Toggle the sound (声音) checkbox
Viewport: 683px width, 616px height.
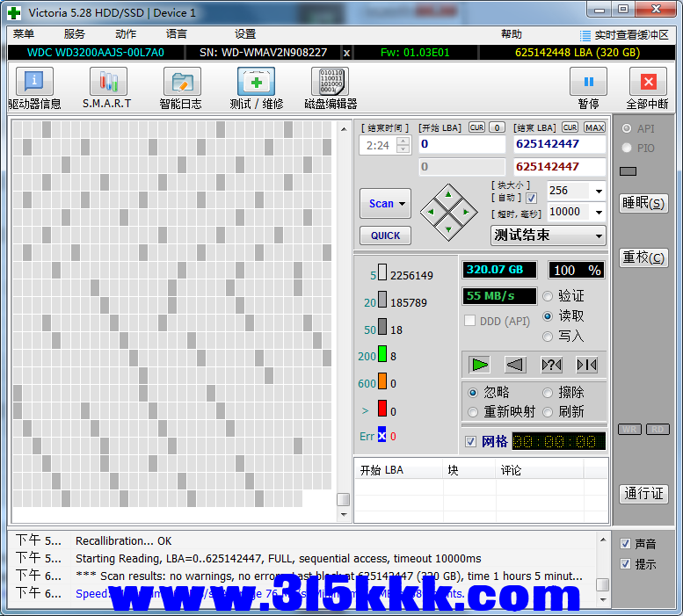click(x=626, y=543)
